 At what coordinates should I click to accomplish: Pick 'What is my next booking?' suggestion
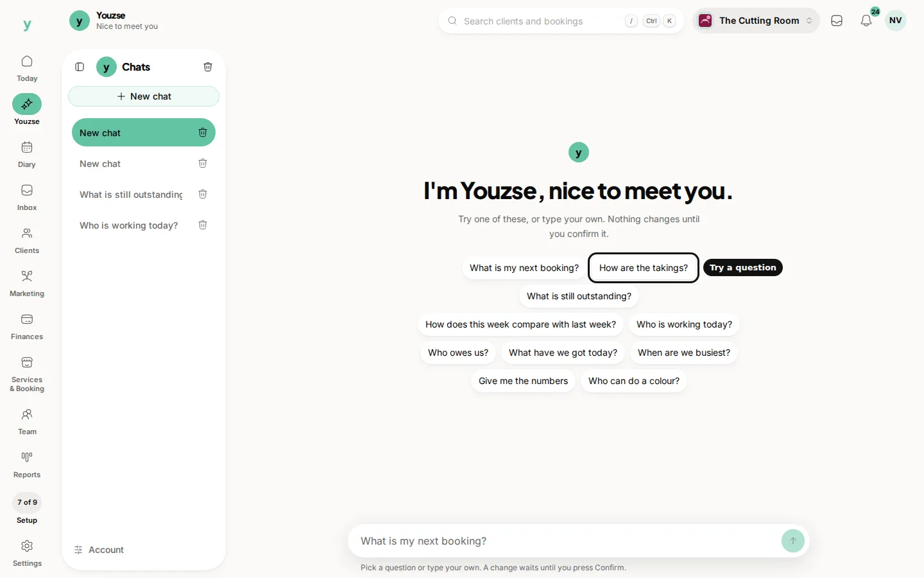point(524,268)
